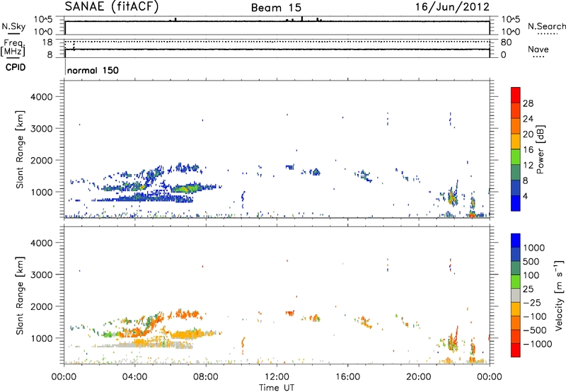566x392 pixels.
Task: Click Slant Range [km] label of velocity panel
Action: 20,296
